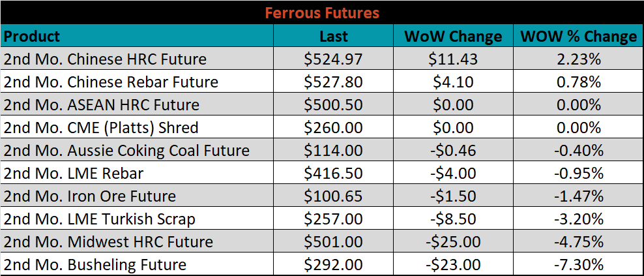The width and height of the screenshot is (644, 276).
Task: Select the Product column header
Action: [137, 36]
